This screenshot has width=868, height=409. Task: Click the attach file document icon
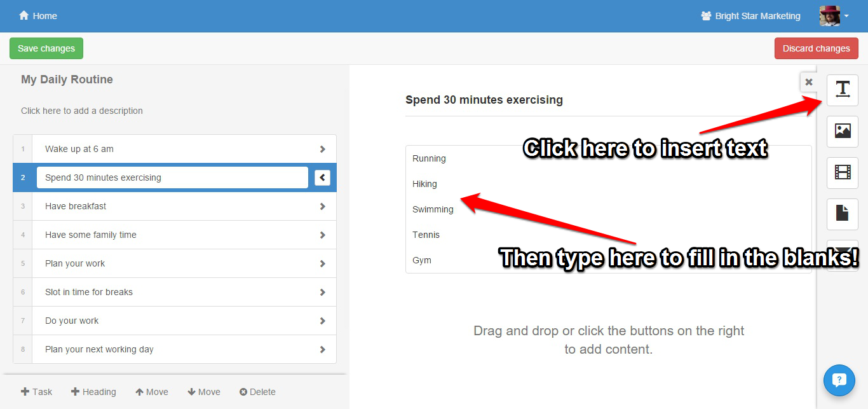[x=843, y=214]
